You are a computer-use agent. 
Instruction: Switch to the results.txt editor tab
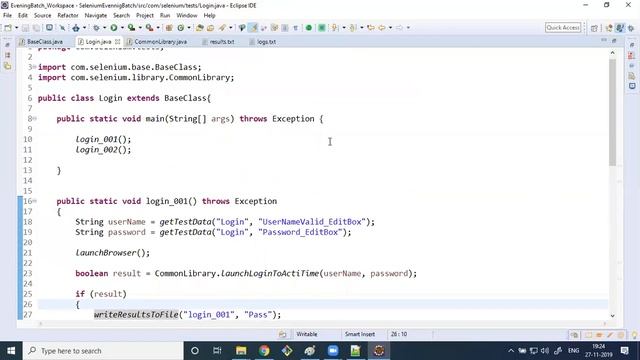coord(218,42)
